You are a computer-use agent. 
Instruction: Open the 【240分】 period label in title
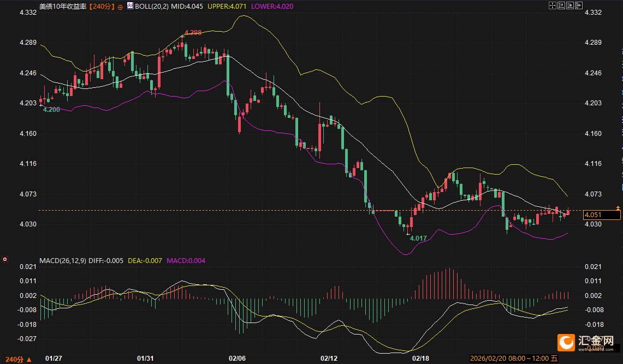click(103, 6)
